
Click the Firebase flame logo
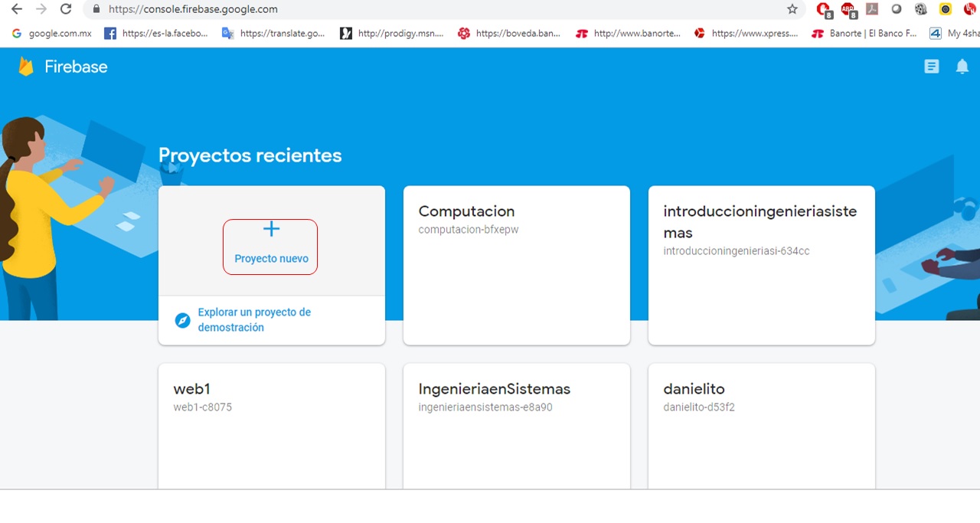(x=26, y=67)
